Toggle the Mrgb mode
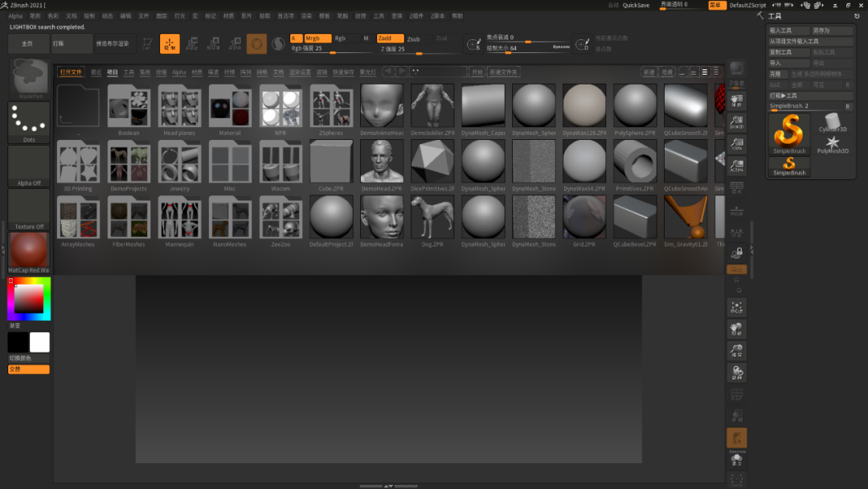Viewport: 868px width, 489px height. click(x=317, y=39)
